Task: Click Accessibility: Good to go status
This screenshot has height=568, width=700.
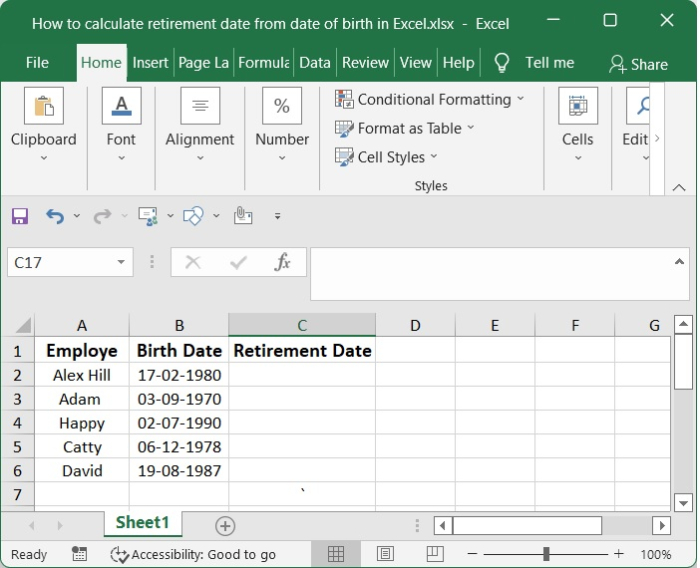Action: coord(193,554)
